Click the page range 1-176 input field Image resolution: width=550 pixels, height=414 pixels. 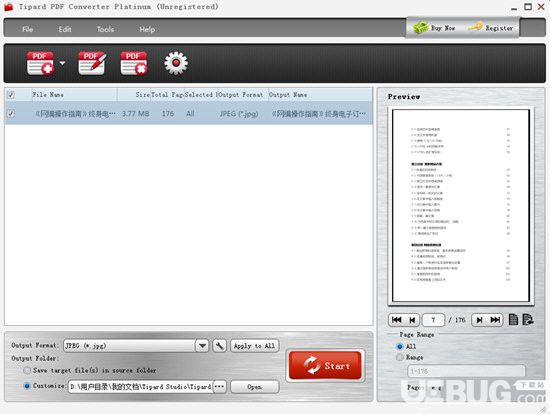point(467,371)
